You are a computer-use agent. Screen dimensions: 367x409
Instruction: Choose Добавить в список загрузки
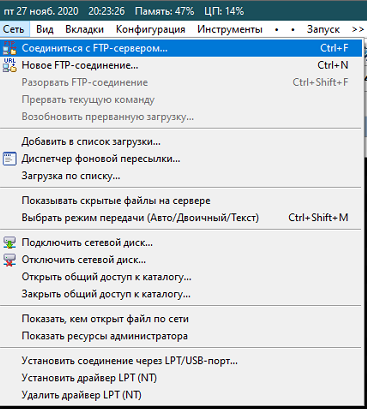(181, 142)
